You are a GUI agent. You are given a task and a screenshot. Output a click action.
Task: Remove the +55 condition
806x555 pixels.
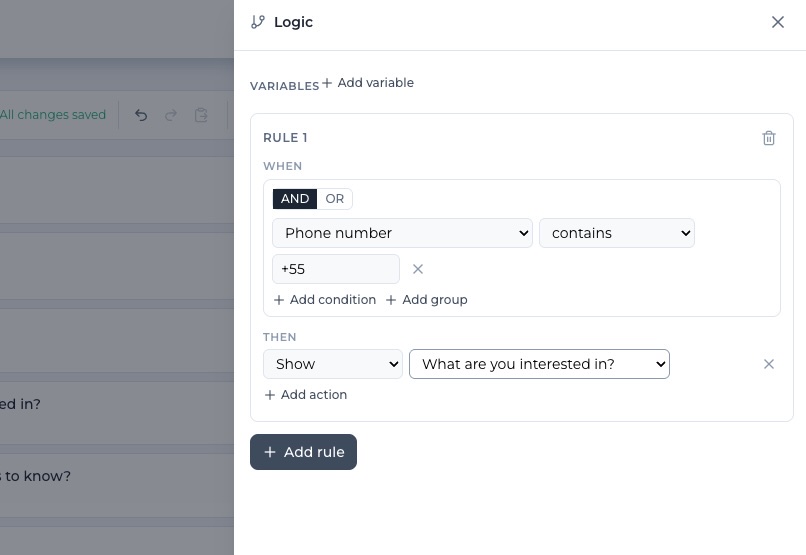[x=418, y=269]
